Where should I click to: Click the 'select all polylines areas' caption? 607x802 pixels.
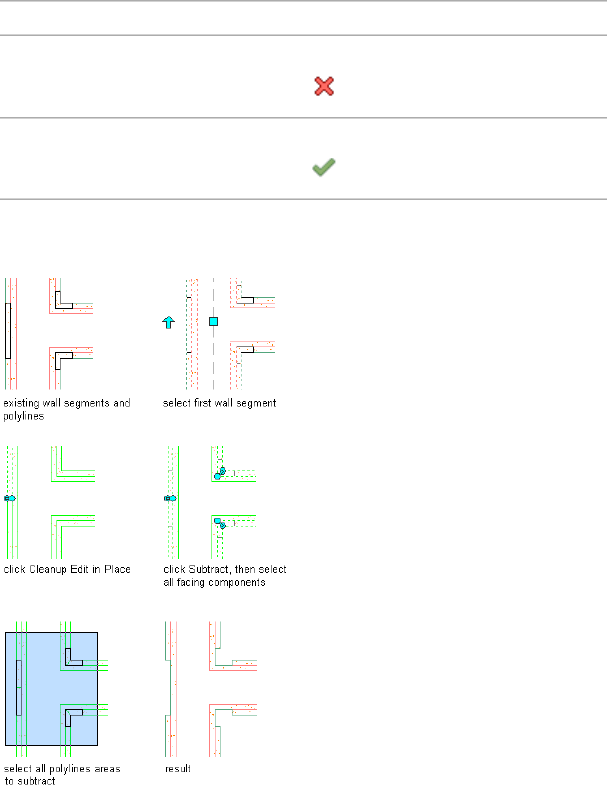pos(62,768)
